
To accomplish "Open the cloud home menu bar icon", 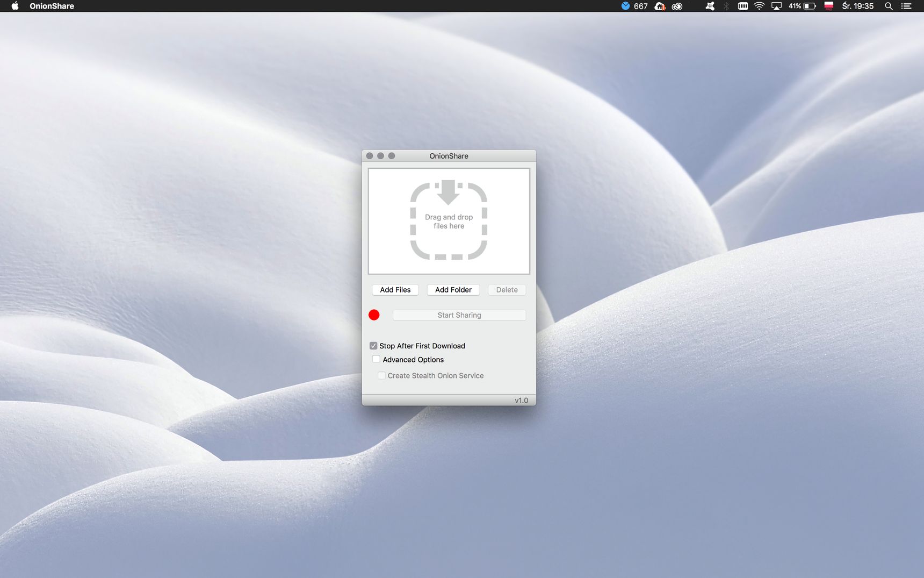I will tap(660, 6).
